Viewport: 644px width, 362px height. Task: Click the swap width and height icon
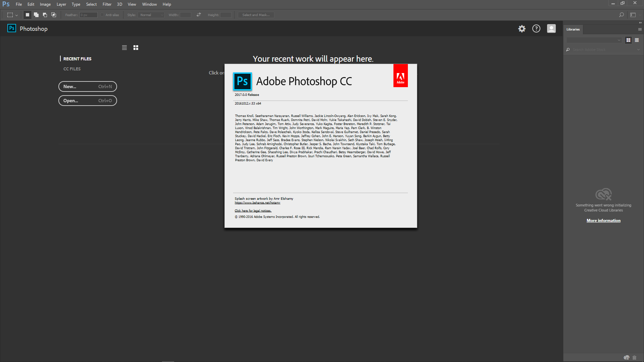tap(199, 15)
